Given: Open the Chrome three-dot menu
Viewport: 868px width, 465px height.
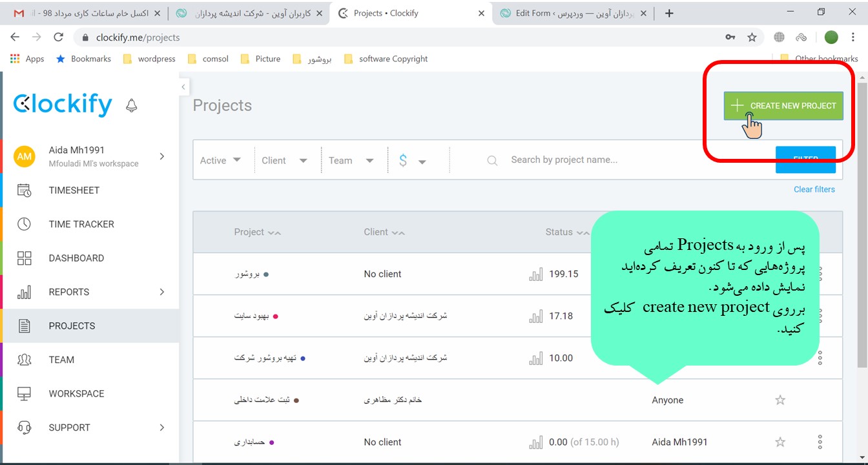Looking at the screenshot, I should (853, 37).
